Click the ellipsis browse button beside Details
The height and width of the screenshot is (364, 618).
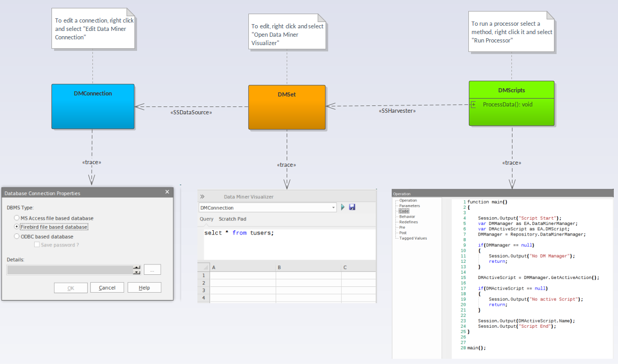(x=152, y=270)
